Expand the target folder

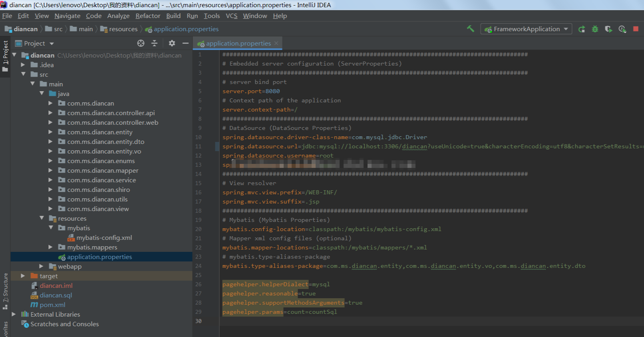click(x=23, y=276)
